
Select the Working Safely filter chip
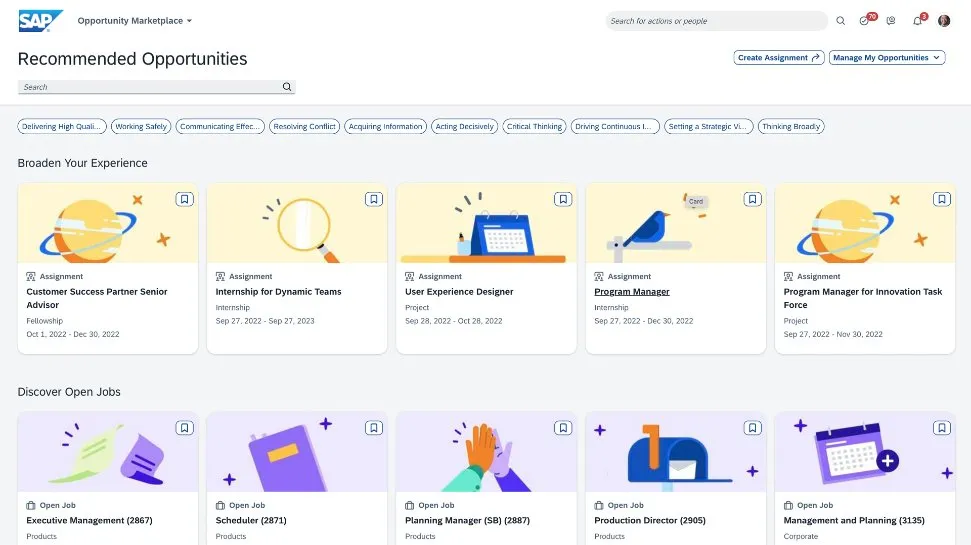click(141, 127)
